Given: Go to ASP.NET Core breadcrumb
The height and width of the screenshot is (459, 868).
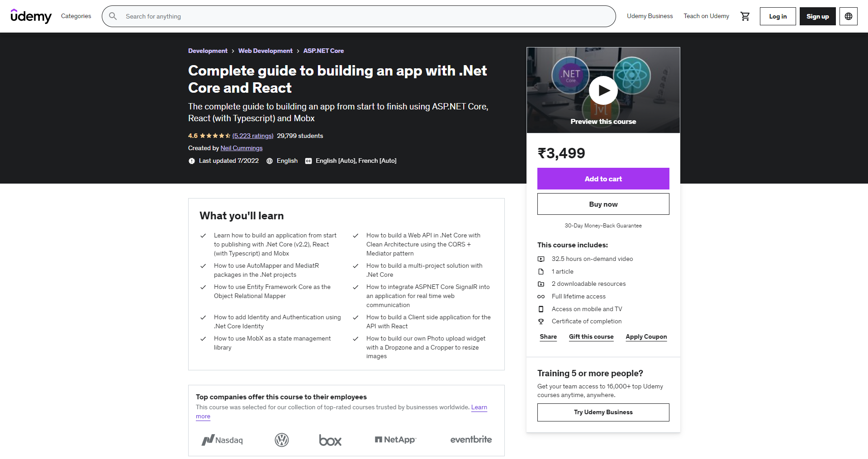Looking at the screenshot, I should [323, 51].
